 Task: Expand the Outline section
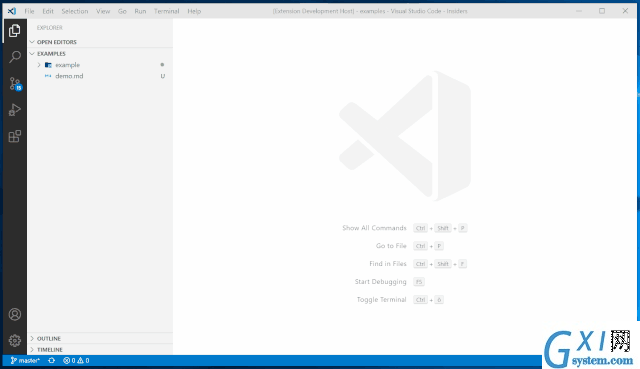click(32, 338)
